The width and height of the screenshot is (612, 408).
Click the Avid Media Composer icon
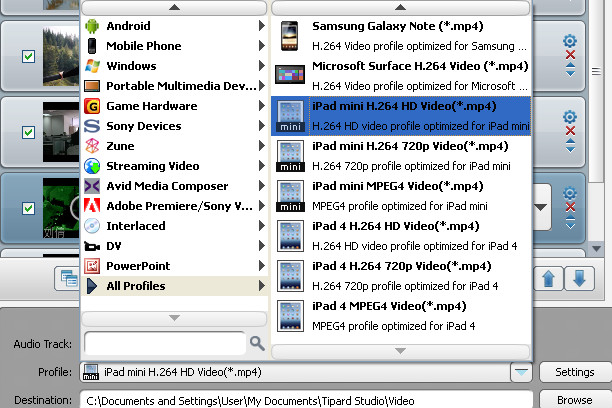[x=92, y=186]
